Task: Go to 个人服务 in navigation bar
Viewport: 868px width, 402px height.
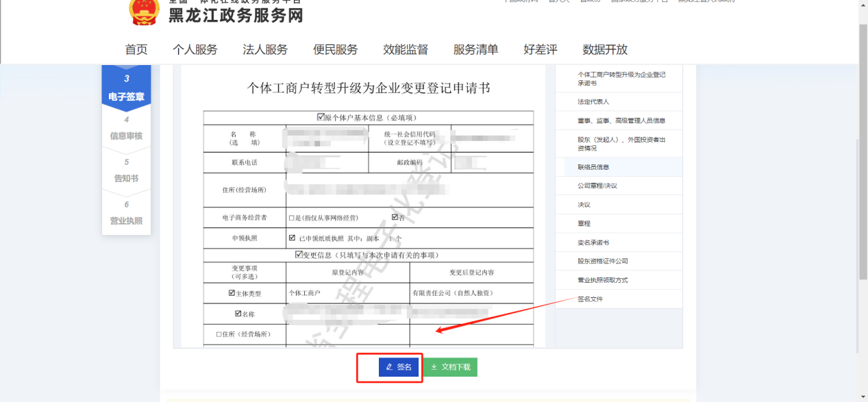Action: tap(195, 49)
